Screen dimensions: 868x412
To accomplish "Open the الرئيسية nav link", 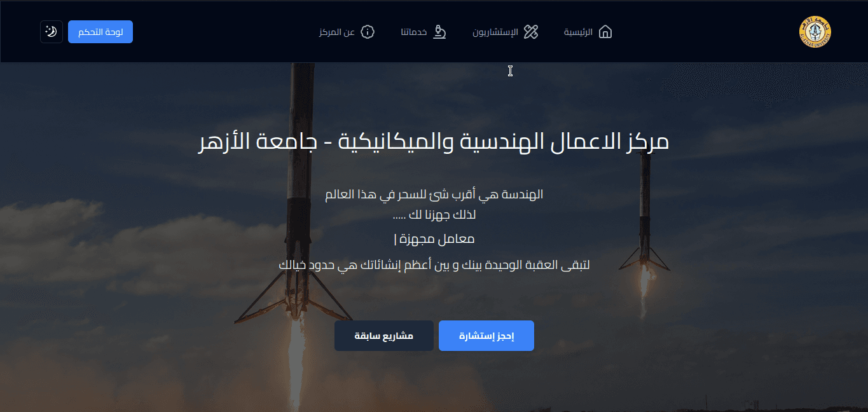I will click(578, 32).
